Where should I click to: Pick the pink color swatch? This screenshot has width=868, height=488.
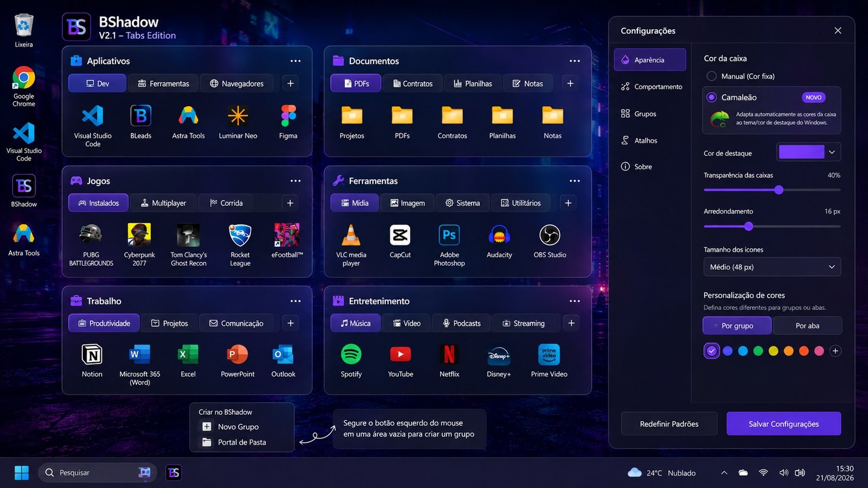point(819,351)
